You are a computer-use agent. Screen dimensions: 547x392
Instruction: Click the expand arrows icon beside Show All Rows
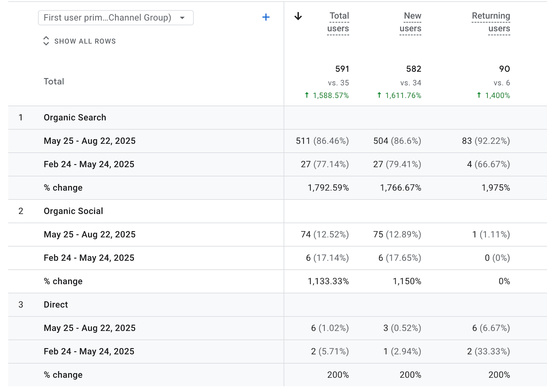pyautogui.click(x=46, y=41)
